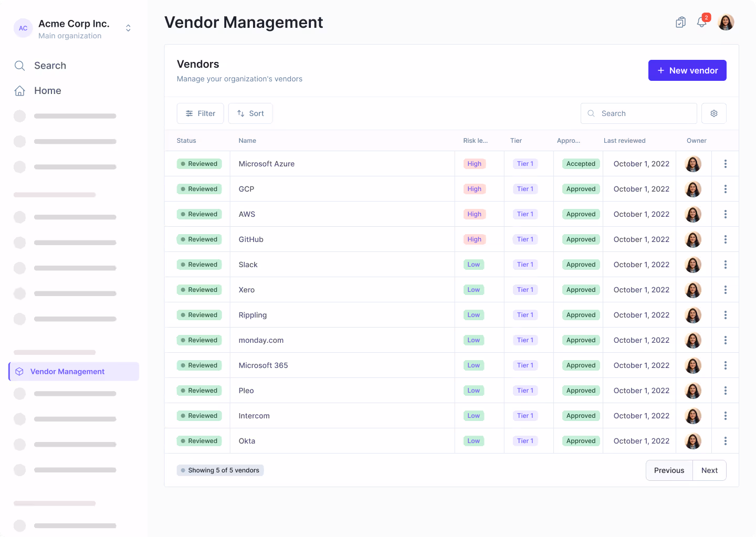Open the checklist clipboard icon in header
The width and height of the screenshot is (756, 537).
point(680,22)
